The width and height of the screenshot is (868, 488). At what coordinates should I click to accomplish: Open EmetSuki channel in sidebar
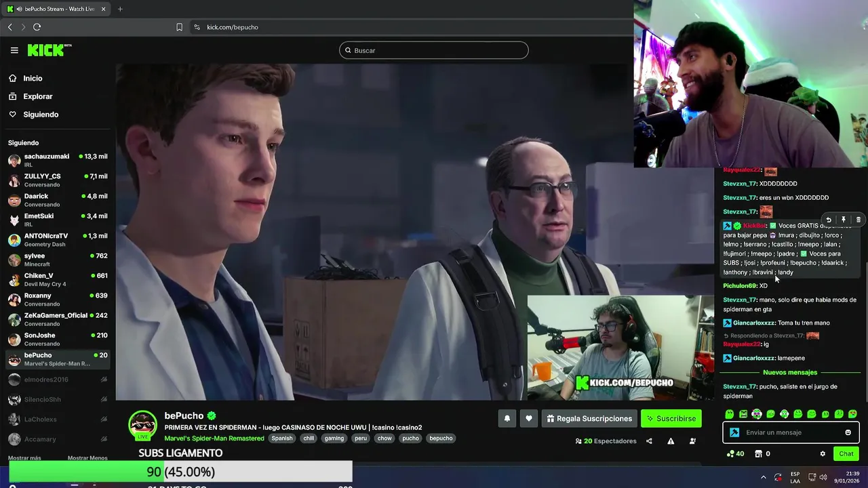point(57,220)
